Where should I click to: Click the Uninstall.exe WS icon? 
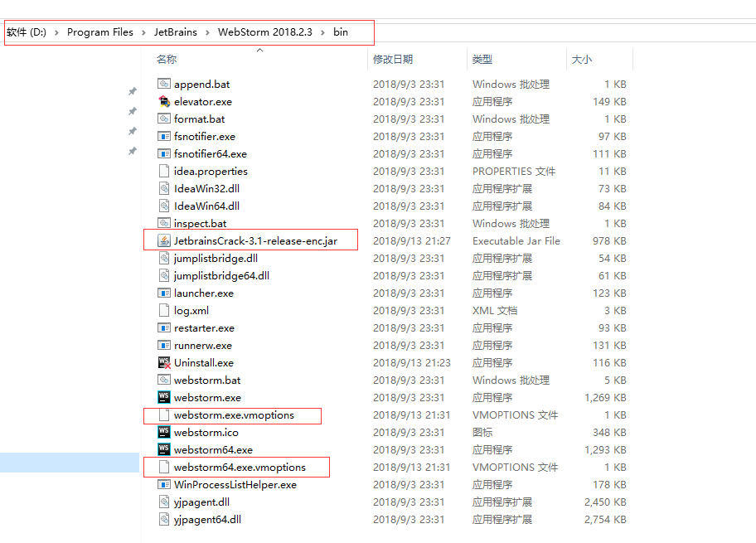164,362
